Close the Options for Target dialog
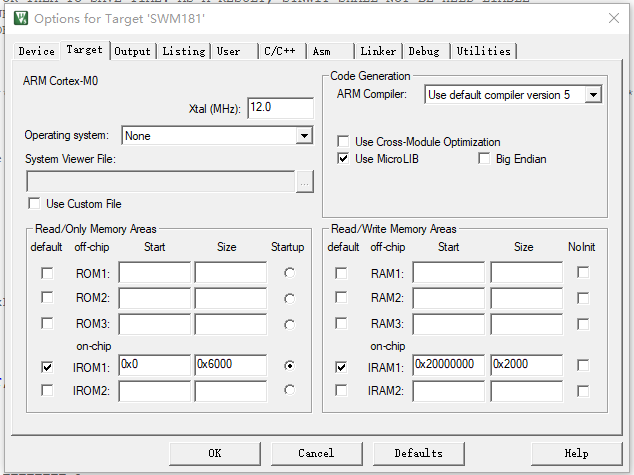Image resolution: width=634 pixels, height=475 pixels. click(614, 18)
